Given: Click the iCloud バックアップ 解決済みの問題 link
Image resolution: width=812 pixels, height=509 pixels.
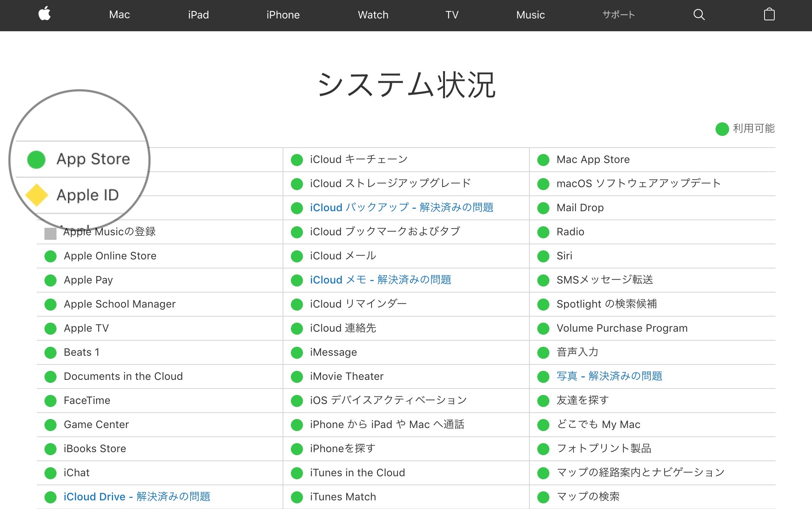Looking at the screenshot, I should tap(401, 207).
